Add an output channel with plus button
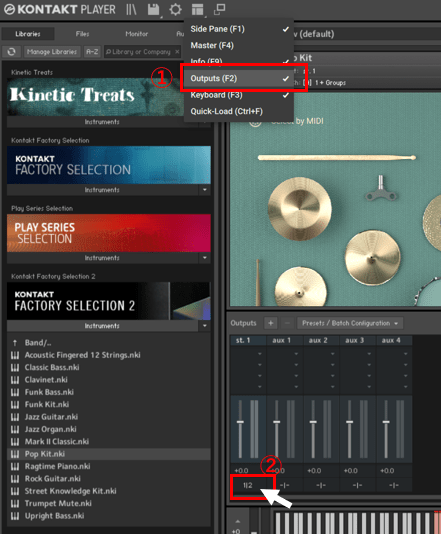Viewport: 441px width, 534px height. [x=271, y=323]
